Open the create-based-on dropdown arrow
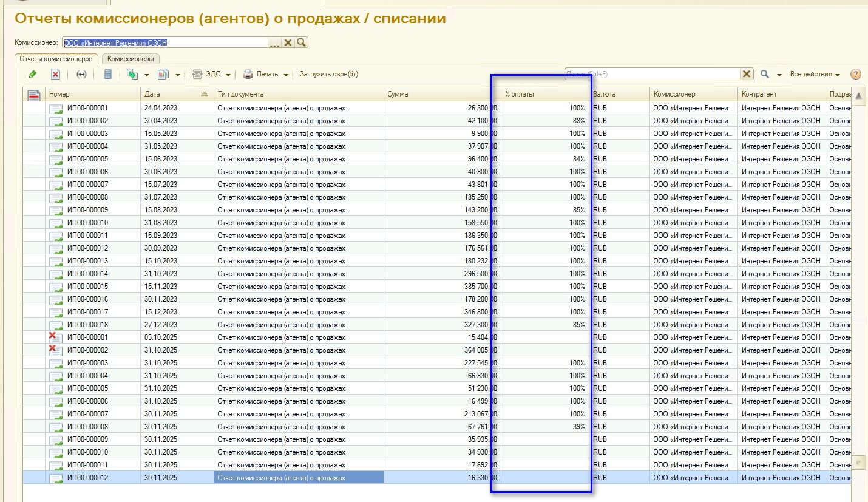This screenshot has width=868, height=502. [x=147, y=75]
